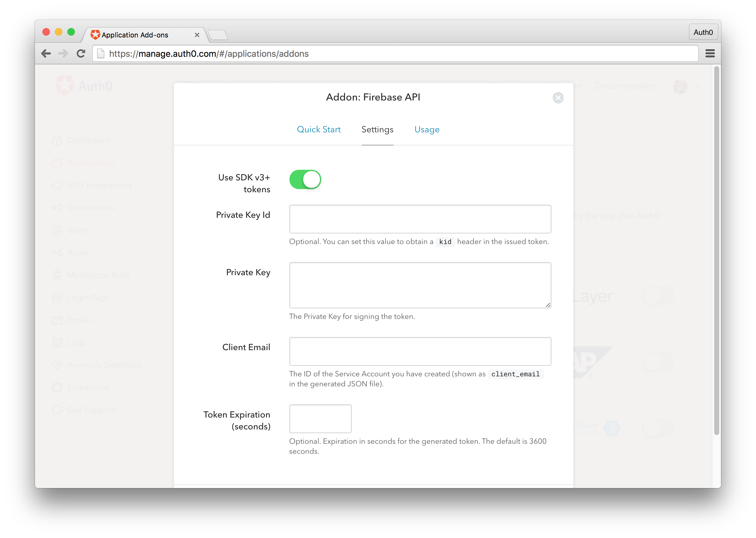756x538 pixels.
Task: Click the Token Expiration seconds field
Action: click(x=320, y=418)
